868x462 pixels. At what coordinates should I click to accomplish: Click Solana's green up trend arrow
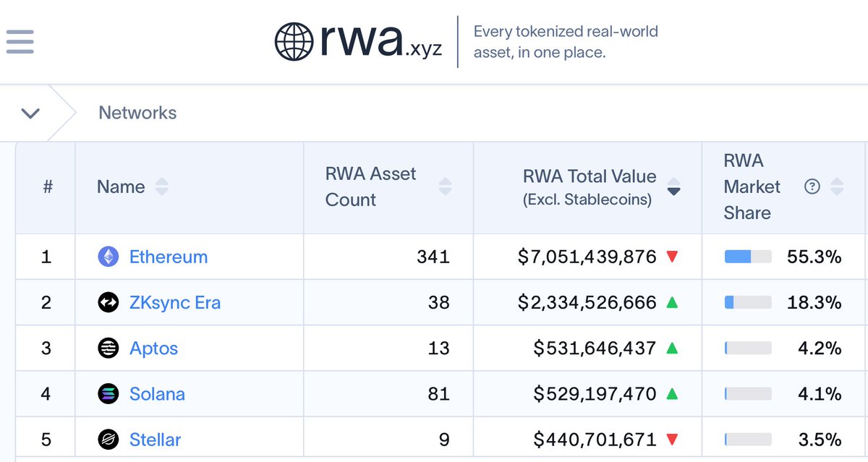(672, 393)
